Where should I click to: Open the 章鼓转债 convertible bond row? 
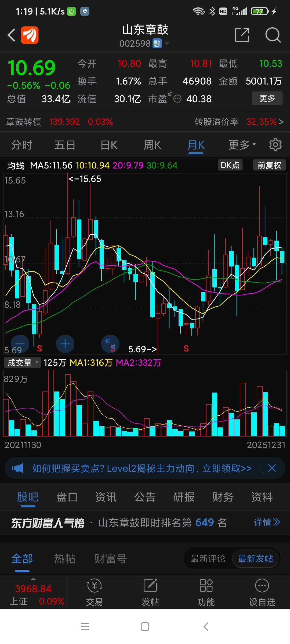[x=60, y=122]
